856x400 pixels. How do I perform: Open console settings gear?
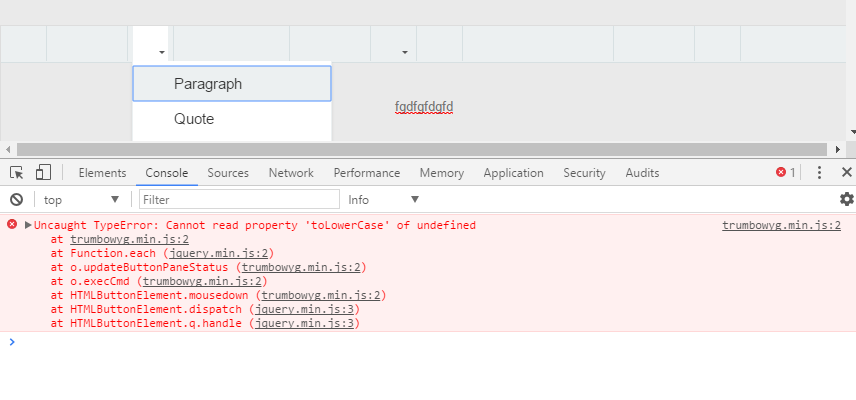point(846,199)
